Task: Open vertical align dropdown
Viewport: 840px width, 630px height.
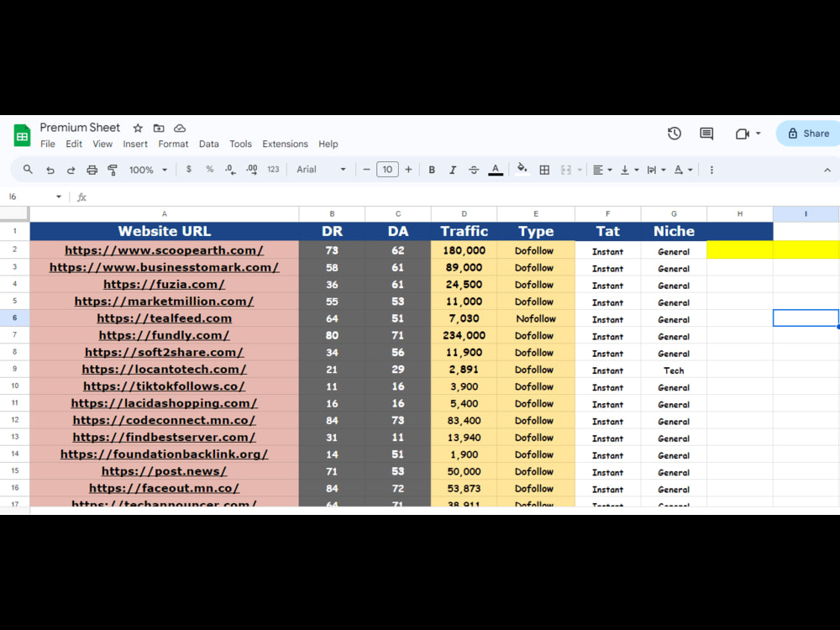Action: pos(629,170)
